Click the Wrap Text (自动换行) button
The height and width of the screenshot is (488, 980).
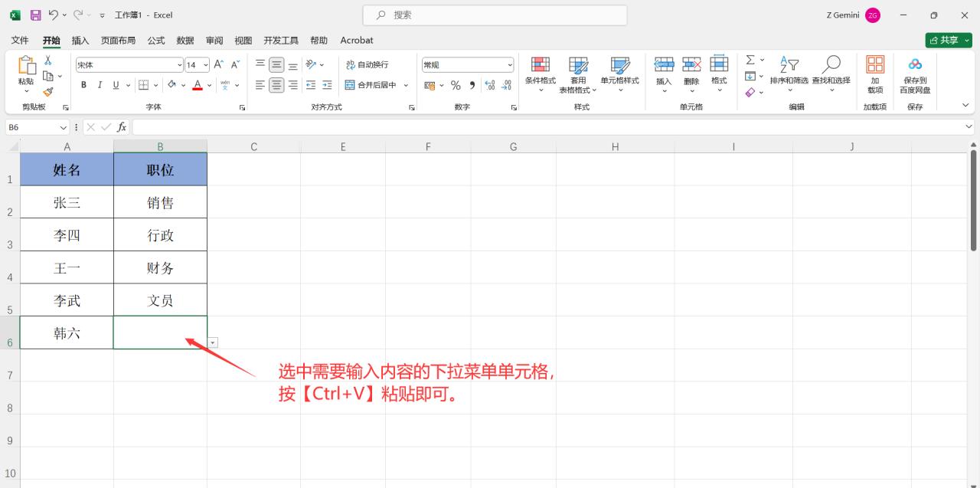tap(367, 64)
